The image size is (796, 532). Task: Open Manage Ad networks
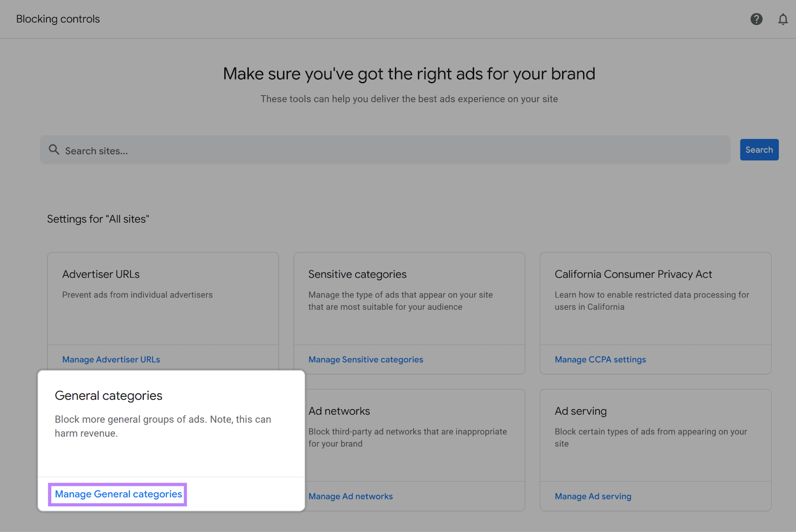click(350, 496)
